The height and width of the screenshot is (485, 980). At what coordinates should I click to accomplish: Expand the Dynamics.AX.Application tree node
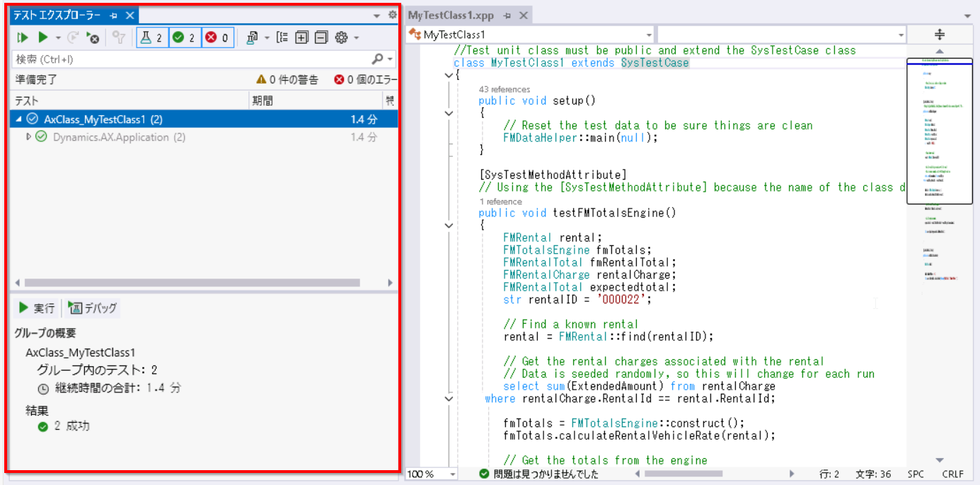[29, 137]
